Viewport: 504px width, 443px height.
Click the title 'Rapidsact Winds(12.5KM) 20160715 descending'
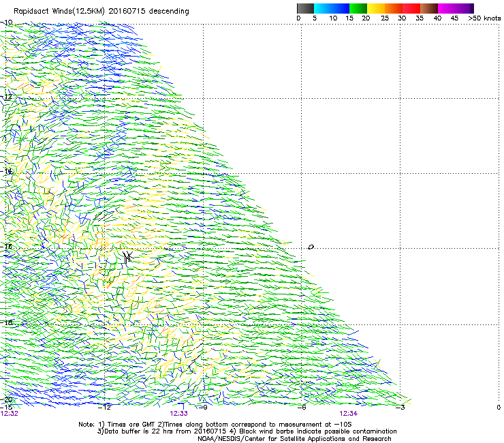[101, 12]
